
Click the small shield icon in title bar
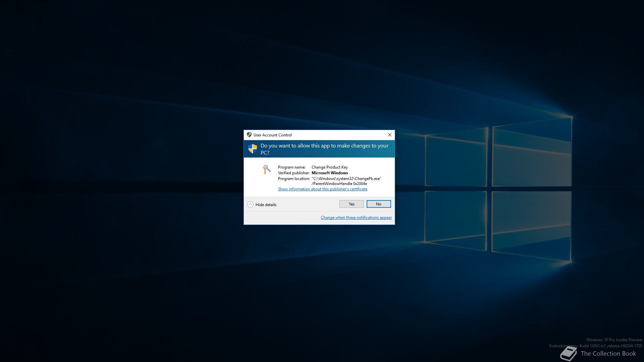click(249, 135)
